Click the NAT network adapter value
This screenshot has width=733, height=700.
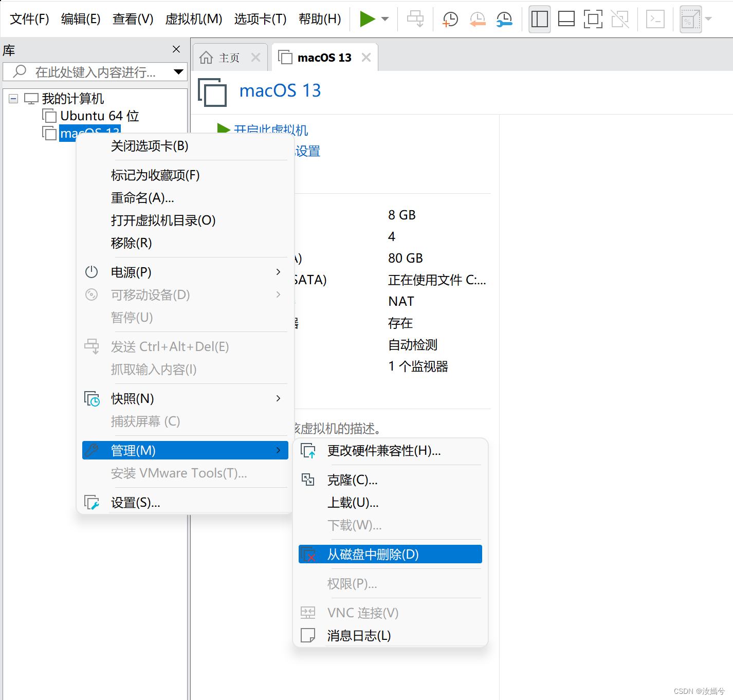pyautogui.click(x=401, y=301)
